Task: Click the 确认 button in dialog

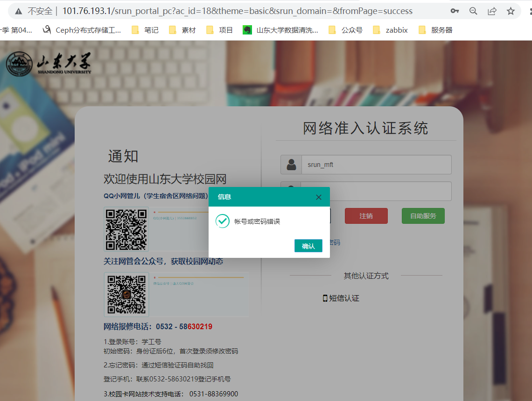Action: [308, 246]
